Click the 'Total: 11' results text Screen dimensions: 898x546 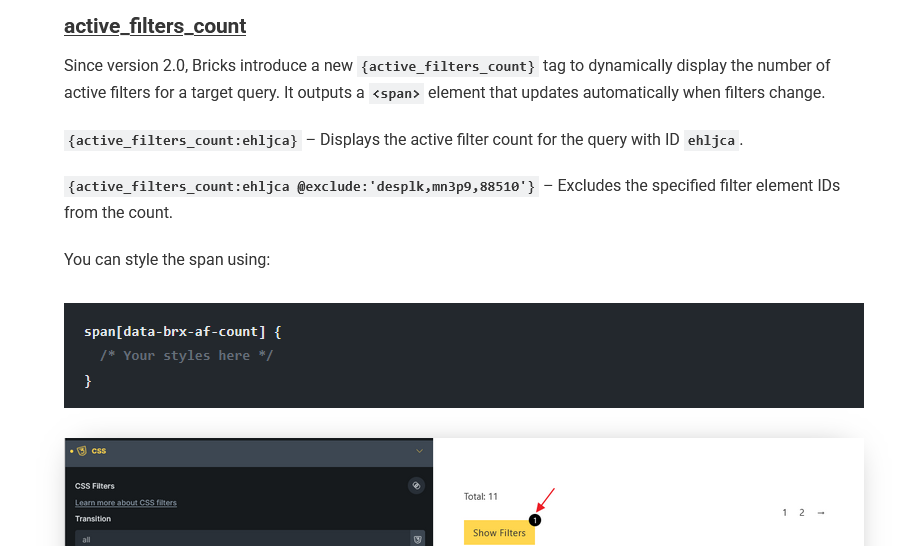click(x=481, y=496)
